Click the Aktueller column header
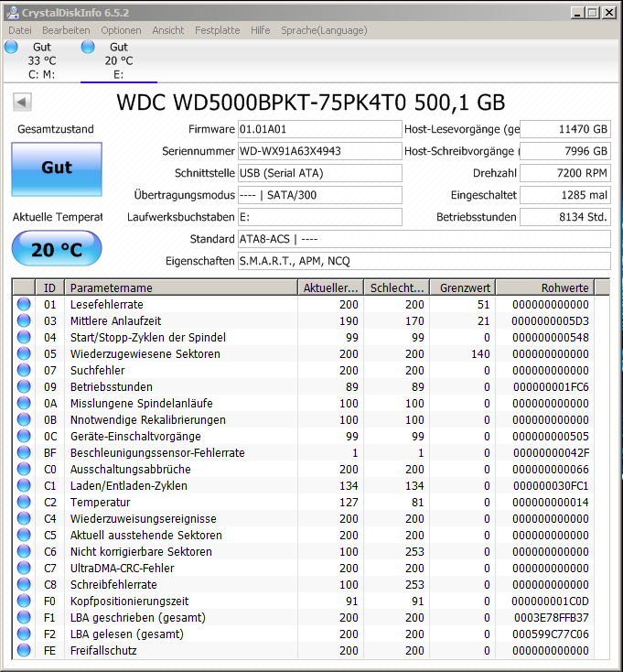The height and width of the screenshot is (672, 623). point(330,287)
